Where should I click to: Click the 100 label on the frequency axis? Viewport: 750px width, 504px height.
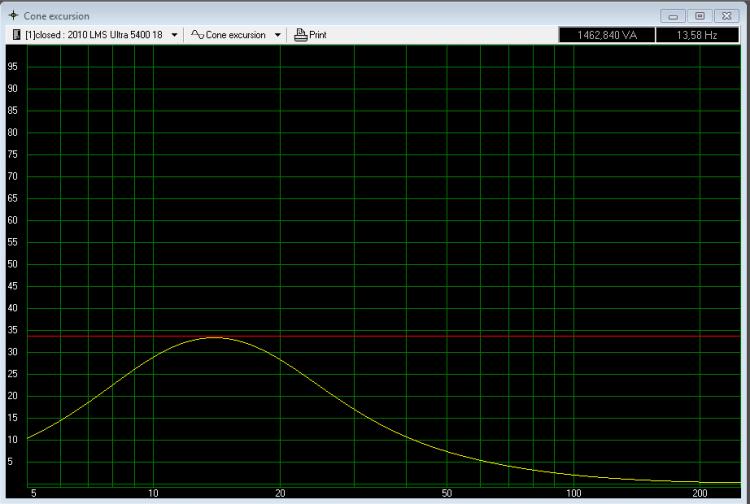tap(573, 494)
